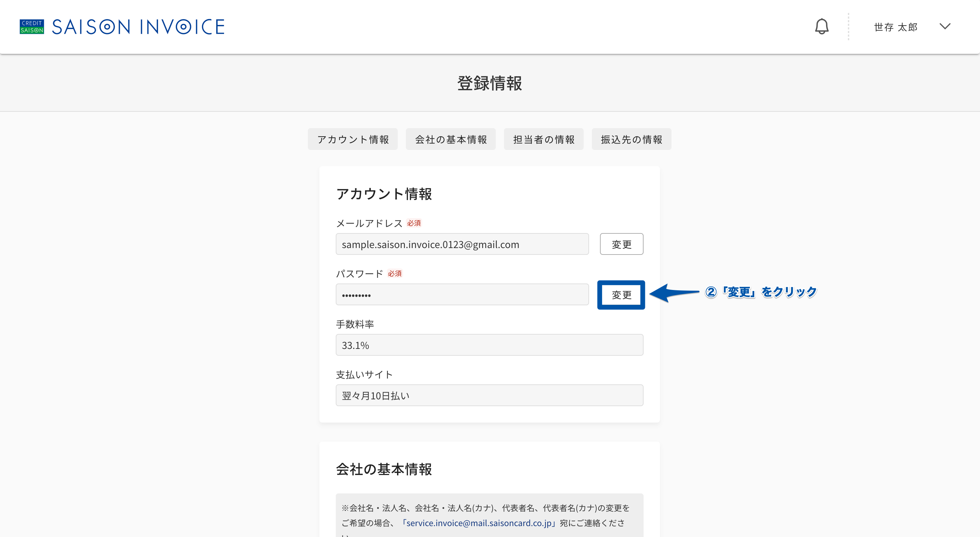
Task: Focus the パスワード input field
Action: coord(462,295)
